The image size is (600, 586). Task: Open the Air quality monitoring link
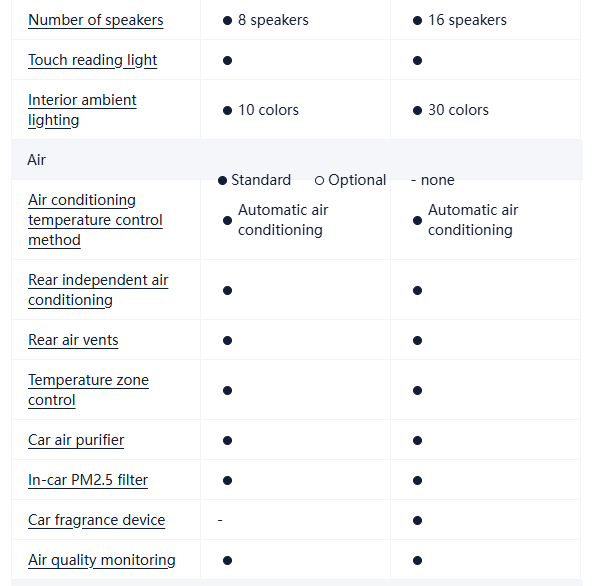tap(101, 560)
